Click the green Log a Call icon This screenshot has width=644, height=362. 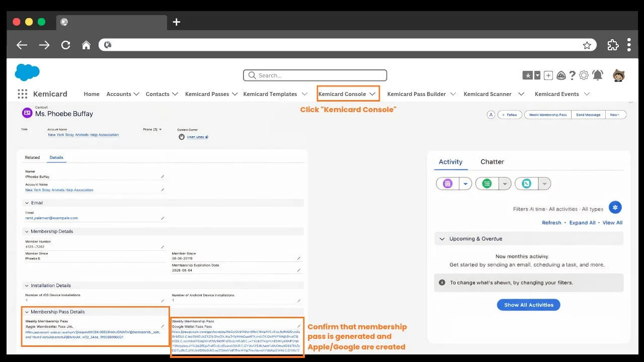coord(487,184)
